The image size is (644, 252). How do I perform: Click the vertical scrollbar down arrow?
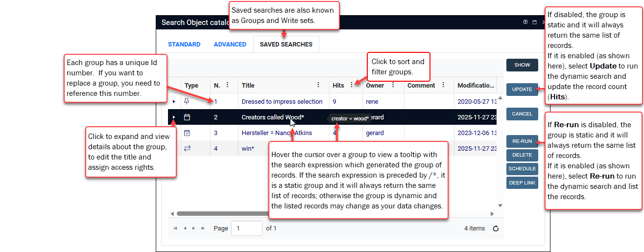pyautogui.click(x=500, y=205)
